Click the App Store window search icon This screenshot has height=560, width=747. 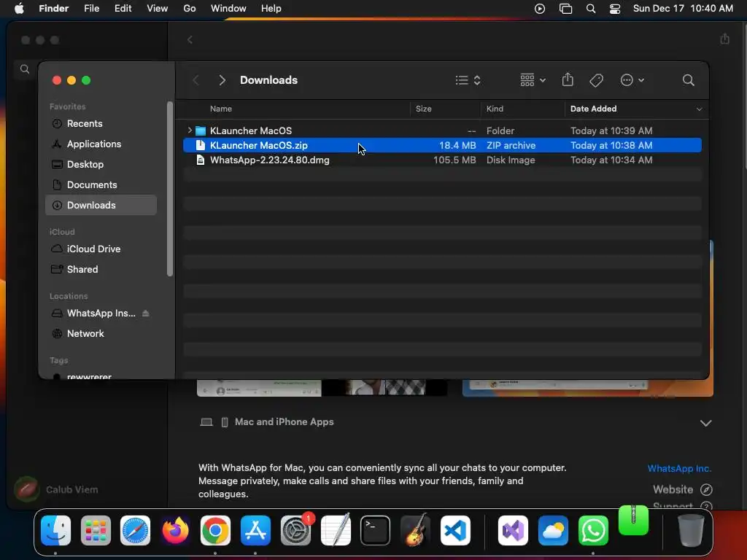25,69
